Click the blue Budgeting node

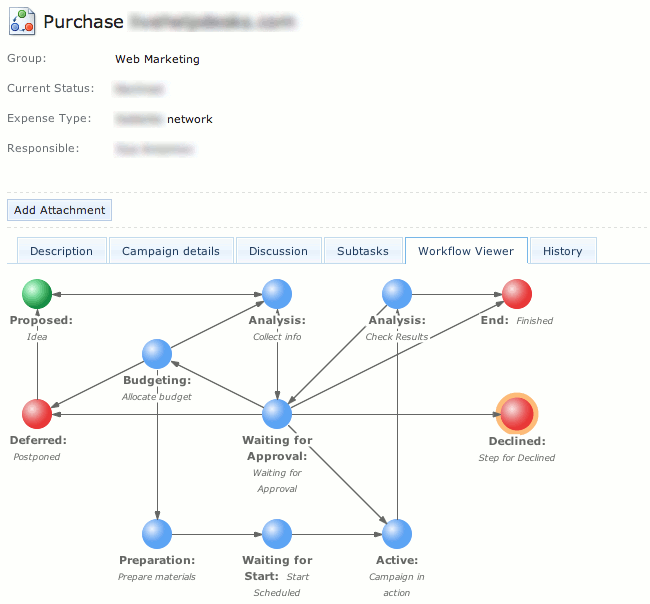(157, 354)
